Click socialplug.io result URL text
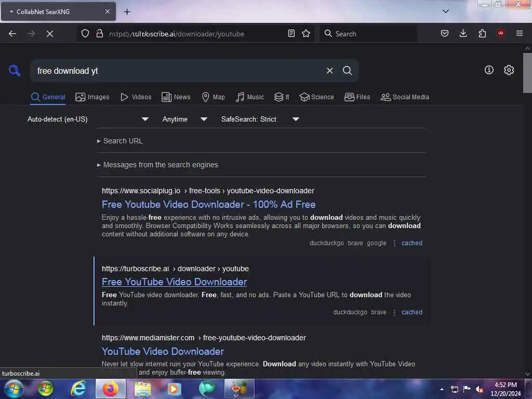Image resolution: width=532 pixels, height=399 pixels. pos(208,191)
